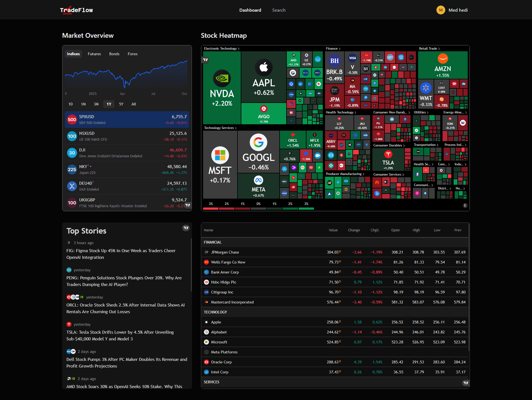Click the leftmost red 3% legend swatch
This screenshot has height=400, width=532.
[x=211, y=209]
